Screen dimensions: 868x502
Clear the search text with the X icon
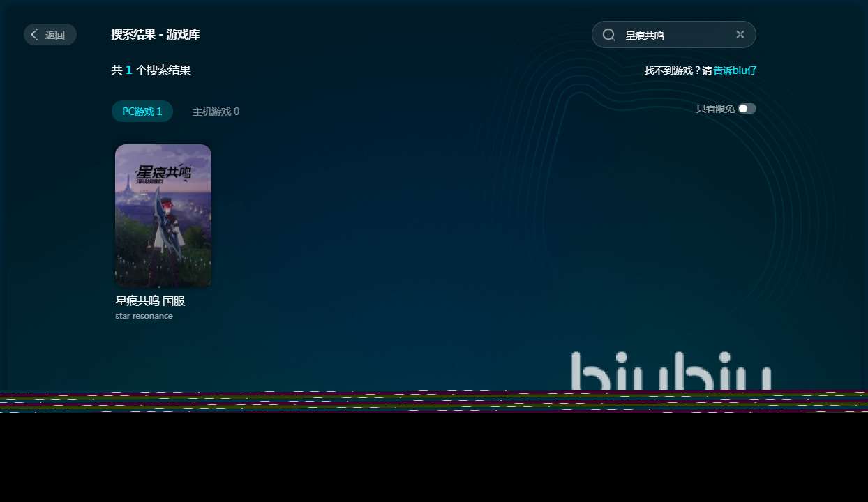[740, 35]
